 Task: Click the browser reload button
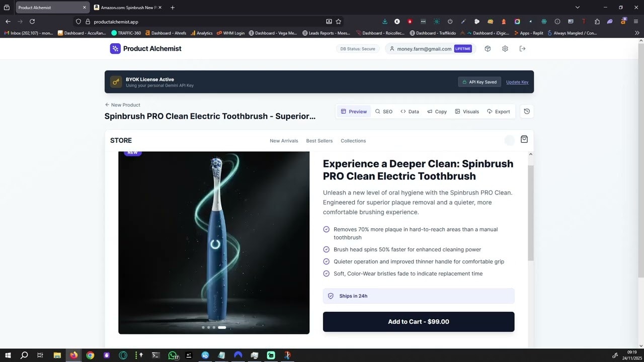pos(32,22)
